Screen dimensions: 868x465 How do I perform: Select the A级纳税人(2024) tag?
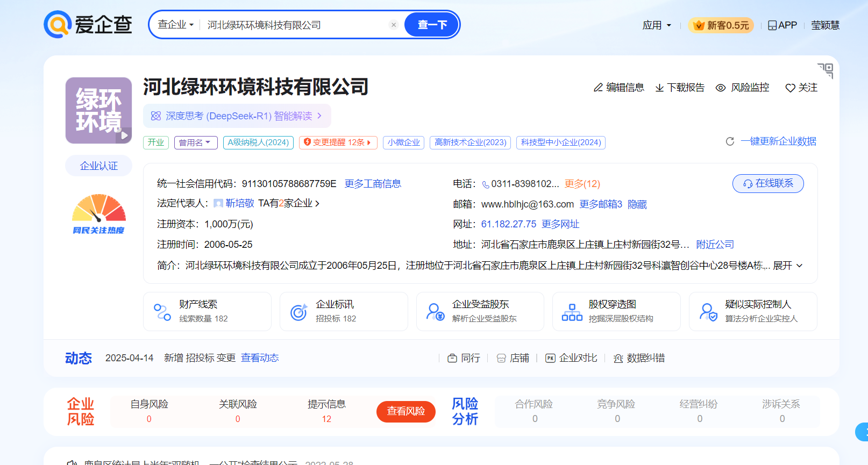(x=258, y=142)
